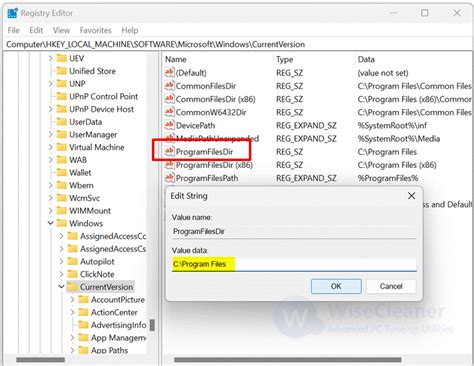Screen dimensions: 474x366
Task: Select the Unified Store folder icon
Action: (x=62, y=71)
